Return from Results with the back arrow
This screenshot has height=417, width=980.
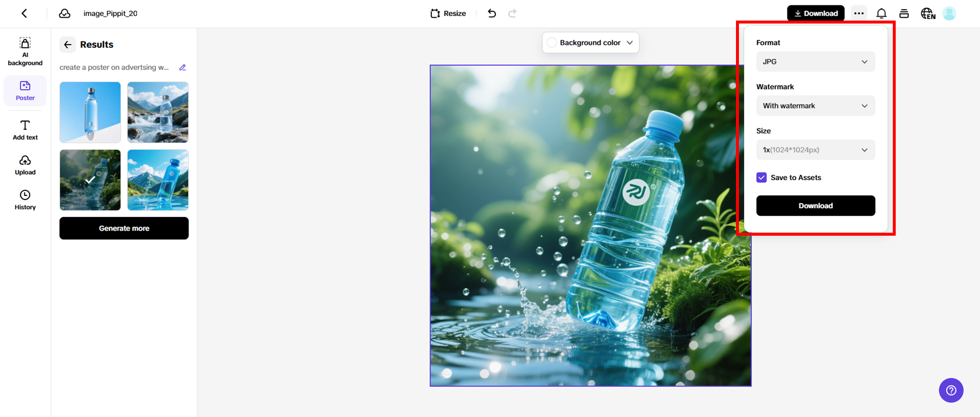point(68,45)
